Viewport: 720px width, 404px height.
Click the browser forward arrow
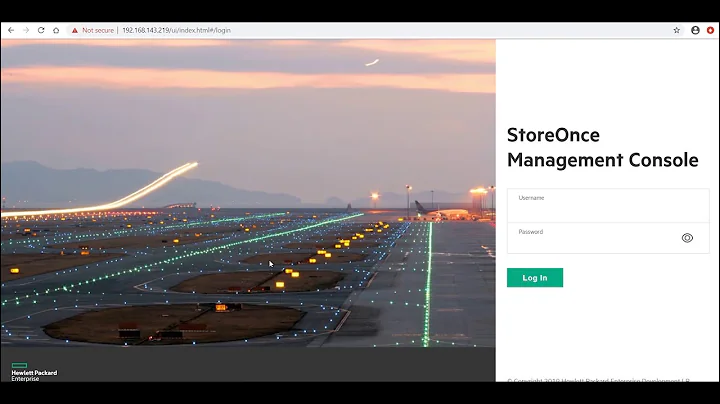click(26, 30)
